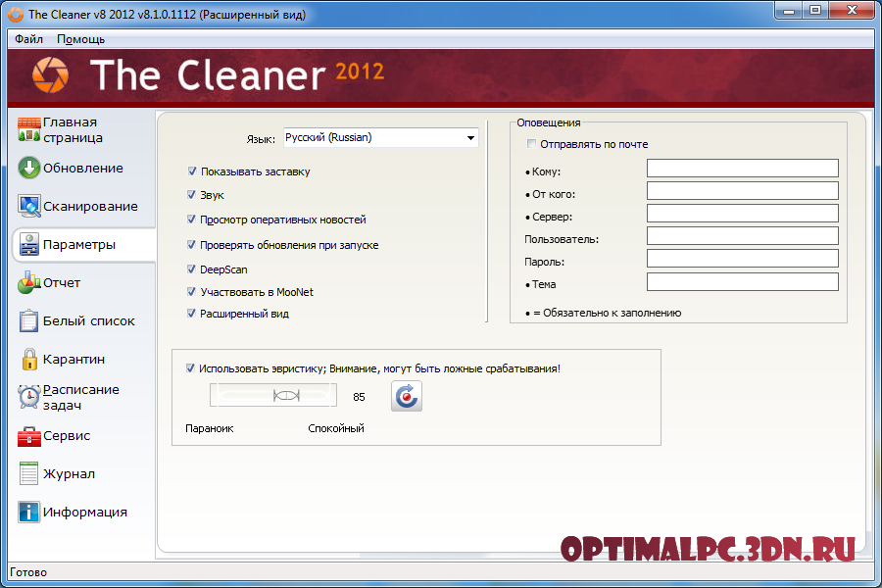Disable Просмотр оперативных новостей checkbox
The height and width of the screenshot is (588, 882).
(191, 219)
